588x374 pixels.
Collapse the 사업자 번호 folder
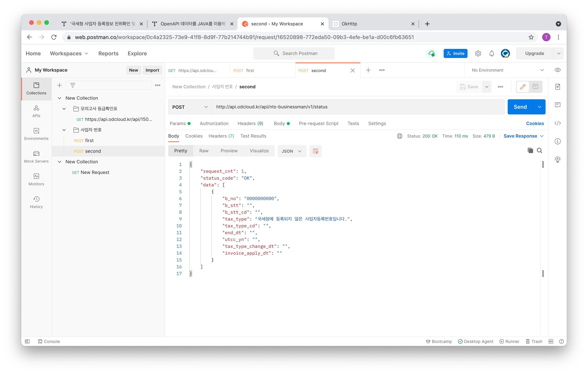tap(64, 130)
